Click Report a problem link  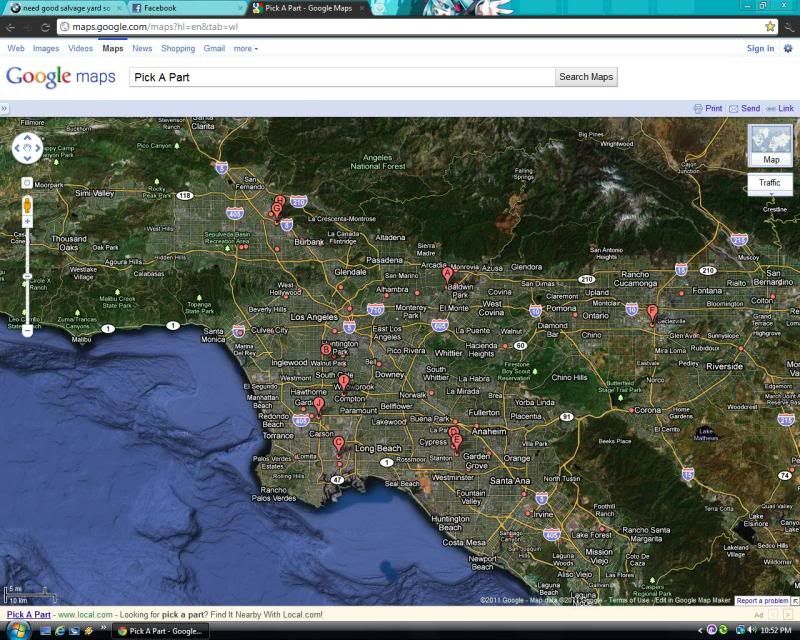[762, 601]
